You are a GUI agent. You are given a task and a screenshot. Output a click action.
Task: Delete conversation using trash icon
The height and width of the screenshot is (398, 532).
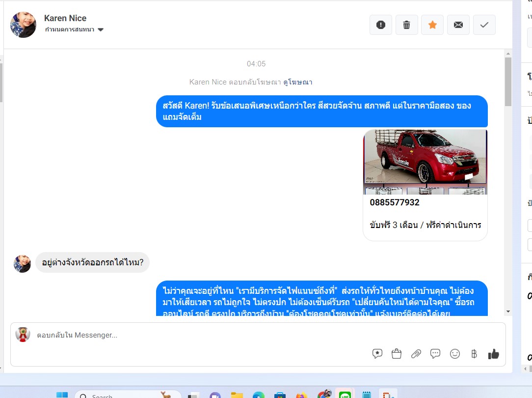click(406, 25)
